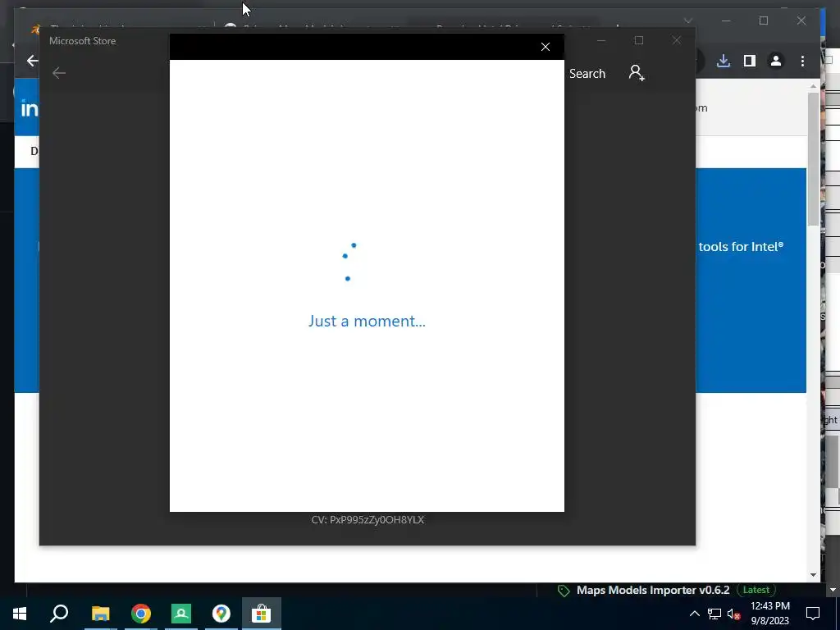Close the Just a moment sign-in dialog
Viewport: 840px width, 630px height.
[x=546, y=47]
